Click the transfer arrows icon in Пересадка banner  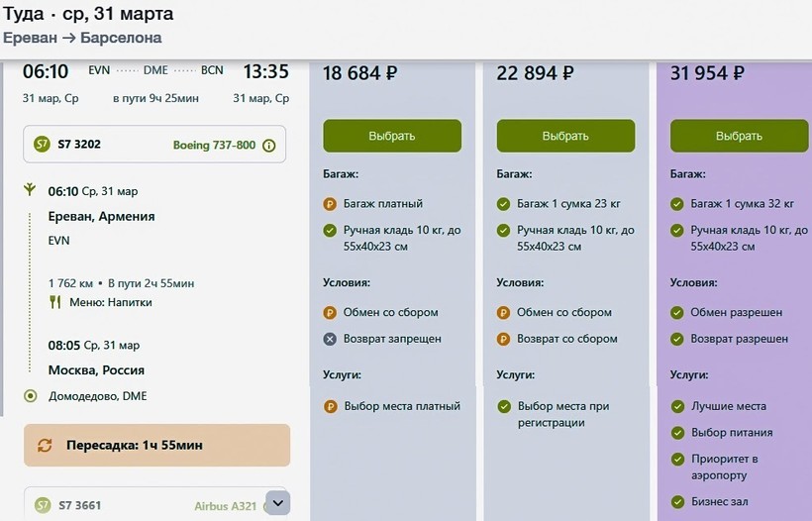[45, 446]
